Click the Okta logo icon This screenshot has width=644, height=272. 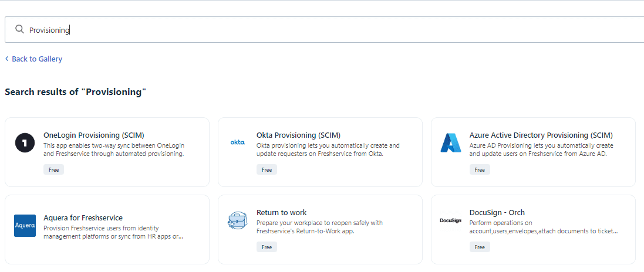tap(237, 142)
